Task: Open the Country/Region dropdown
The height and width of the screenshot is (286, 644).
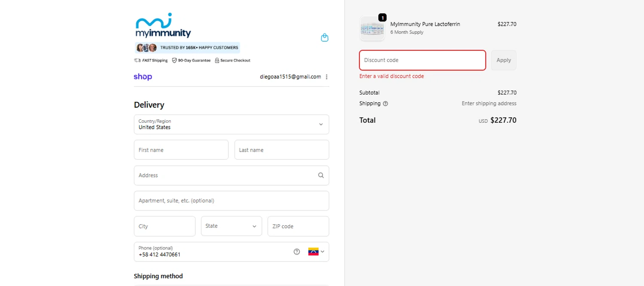Action: pos(231,125)
